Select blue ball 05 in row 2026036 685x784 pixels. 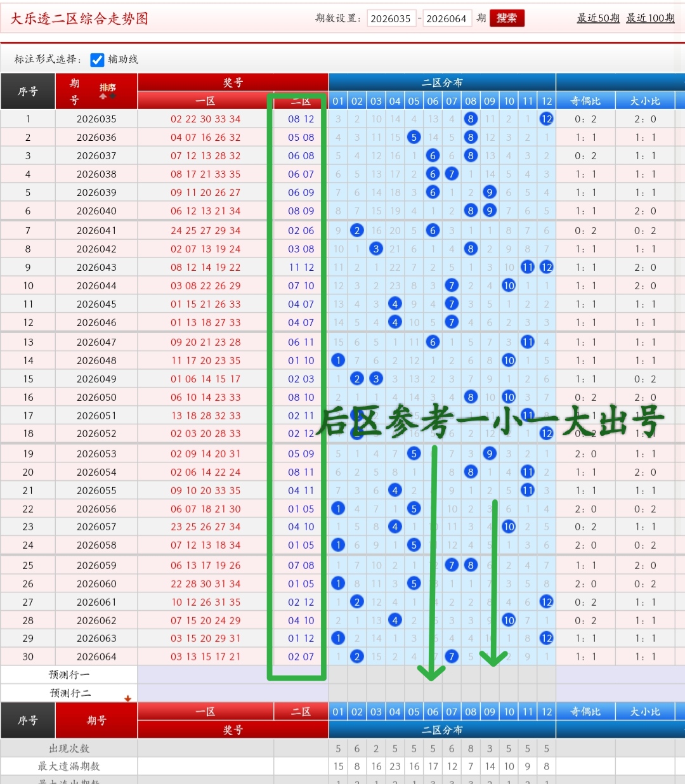point(414,137)
